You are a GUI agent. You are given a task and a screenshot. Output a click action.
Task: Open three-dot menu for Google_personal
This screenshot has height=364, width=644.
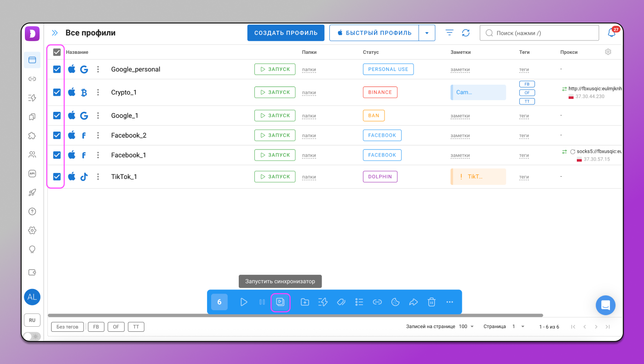point(98,69)
